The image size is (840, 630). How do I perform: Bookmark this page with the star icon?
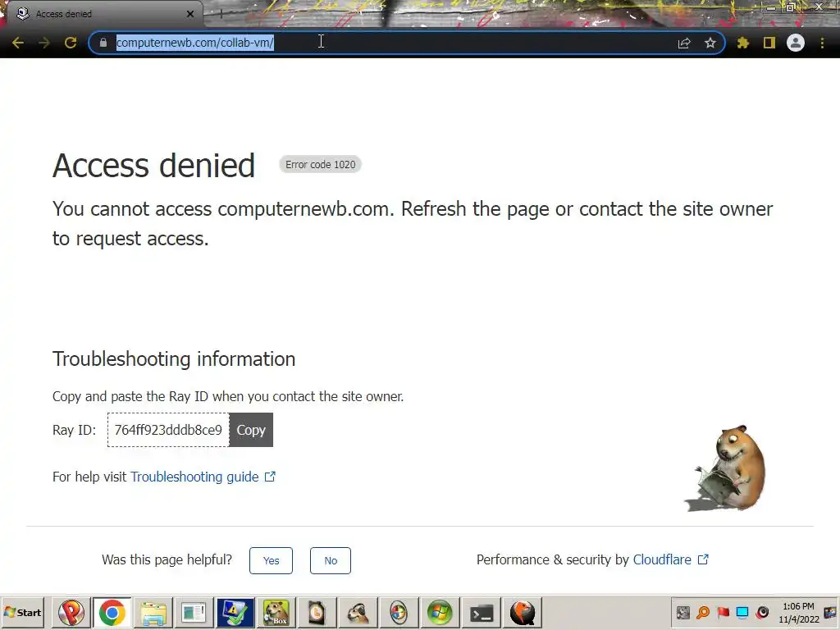point(710,43)
